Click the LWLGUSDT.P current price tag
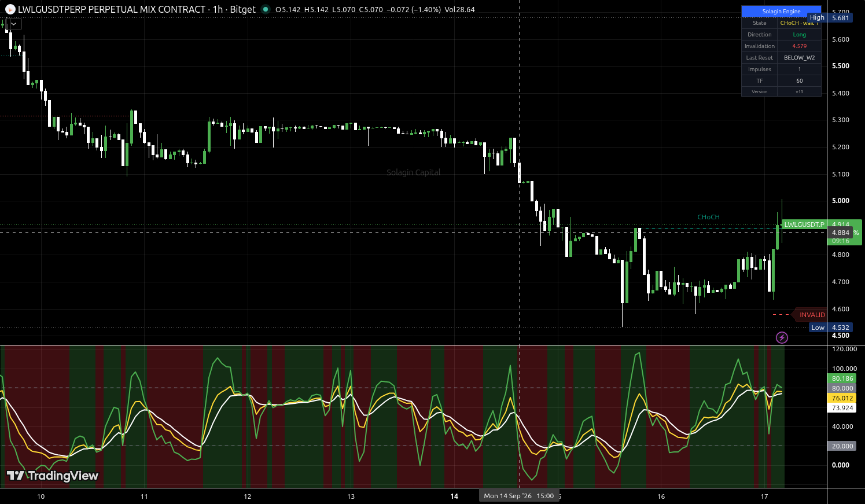This screenshot has width=865, height=504. [x=804, y=225]
